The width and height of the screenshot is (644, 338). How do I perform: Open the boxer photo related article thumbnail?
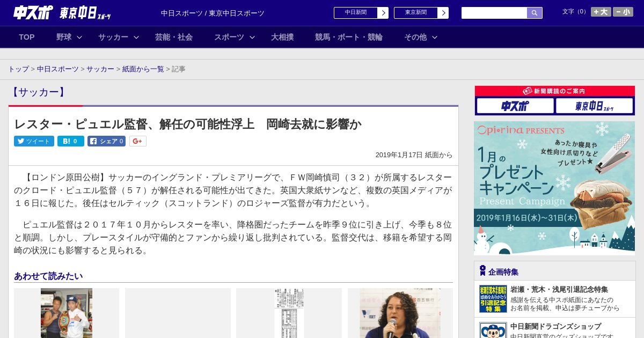point(67,313)
